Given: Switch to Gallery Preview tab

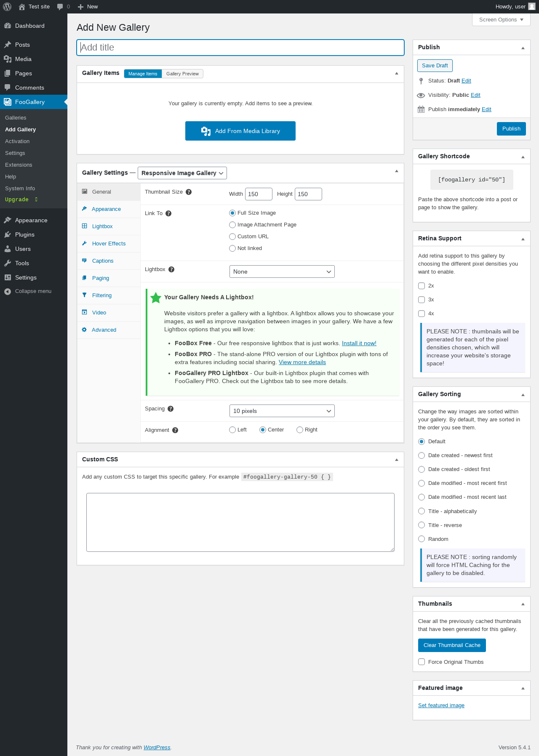Looking at the screenshot, I should pyautogui.click(x=182, y=74).
